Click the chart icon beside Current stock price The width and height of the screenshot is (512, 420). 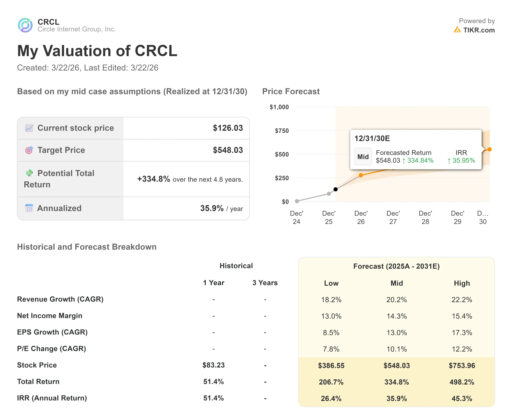[29, 128]
